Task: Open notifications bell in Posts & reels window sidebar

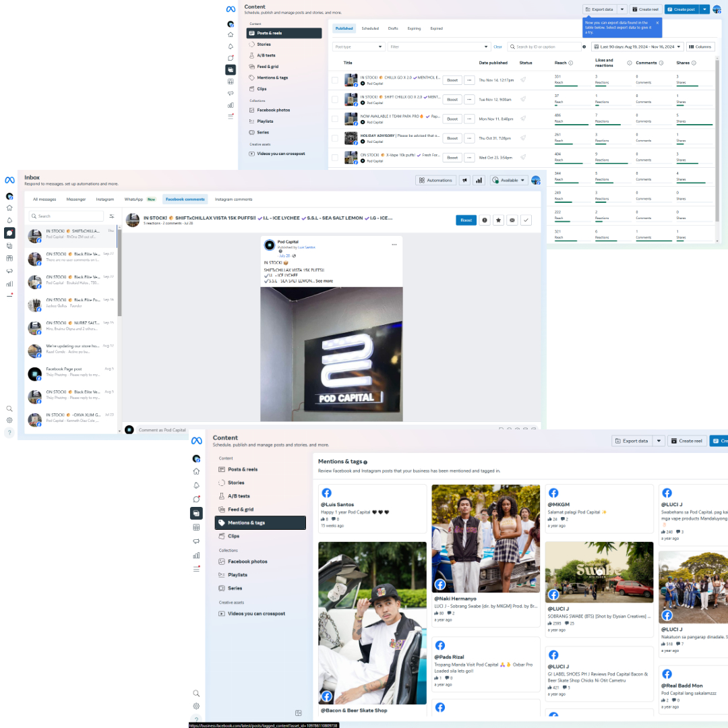Action: tap(231, 47)
